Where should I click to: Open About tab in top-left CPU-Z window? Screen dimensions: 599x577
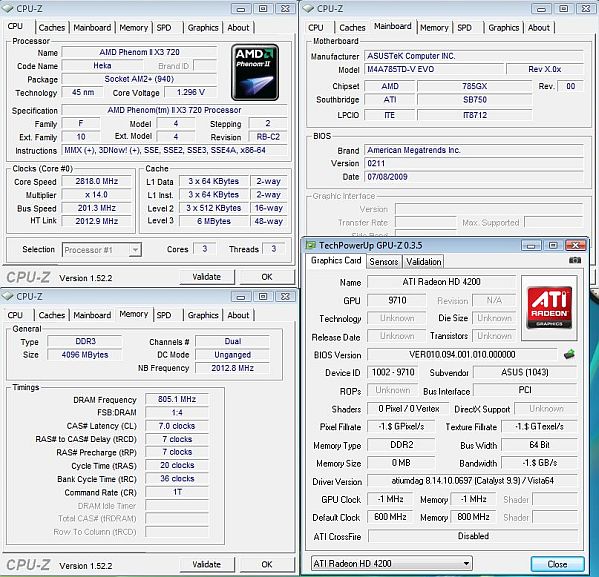(x=238, y=28)
